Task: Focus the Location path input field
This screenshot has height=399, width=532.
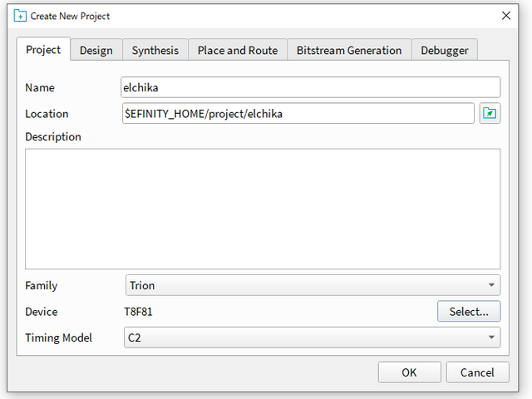Action: click(x=298, y=114)
